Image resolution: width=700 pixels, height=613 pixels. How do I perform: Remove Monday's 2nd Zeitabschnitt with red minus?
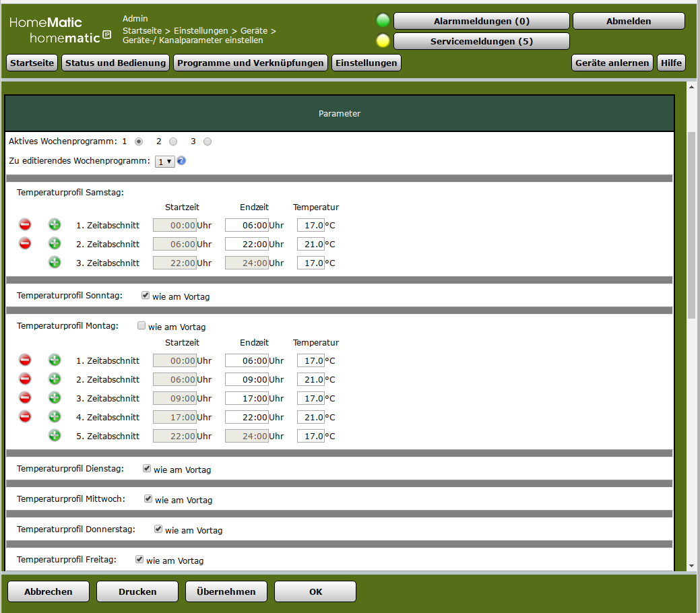tap(25, 379)
